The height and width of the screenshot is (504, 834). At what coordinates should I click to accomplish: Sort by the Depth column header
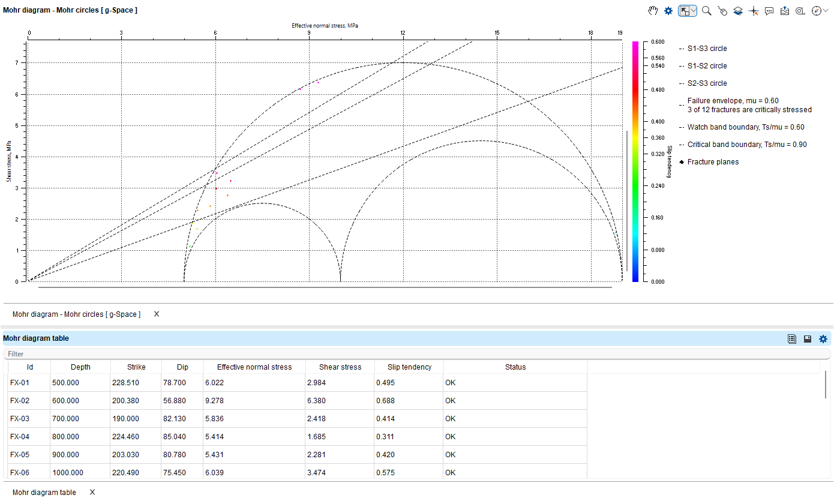(80, 367)
